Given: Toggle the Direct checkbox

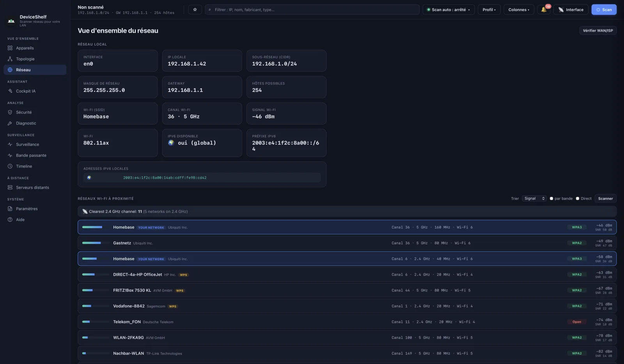Looking at the screenshot, I should (x=578, y=198).
